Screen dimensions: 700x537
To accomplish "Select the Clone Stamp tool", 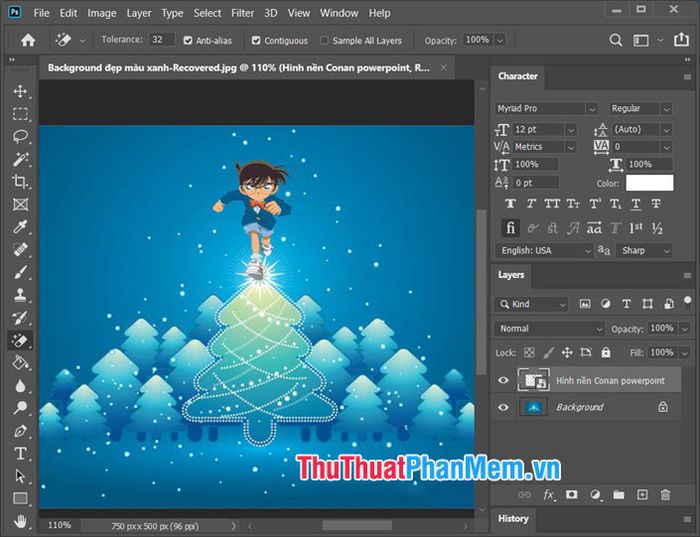I will (20, 295).
